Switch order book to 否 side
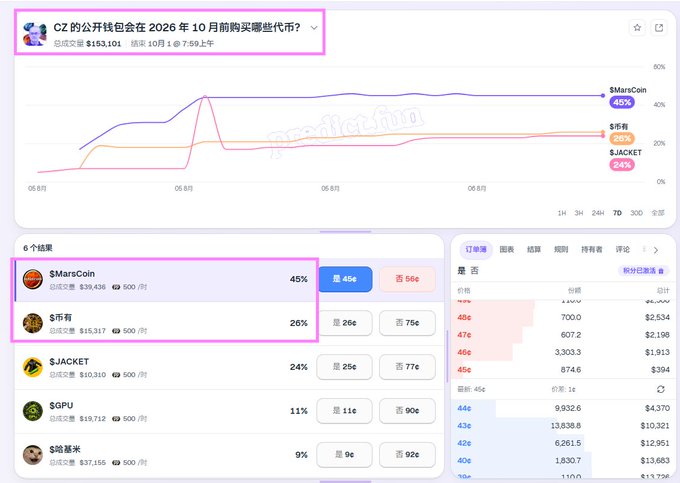 pyautogui.click(x=474, y=271)
